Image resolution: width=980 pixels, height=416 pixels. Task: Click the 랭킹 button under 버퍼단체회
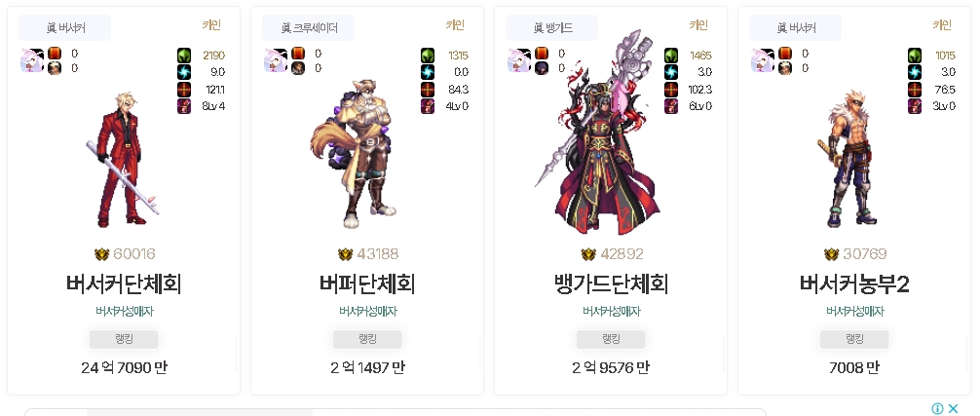367,339
